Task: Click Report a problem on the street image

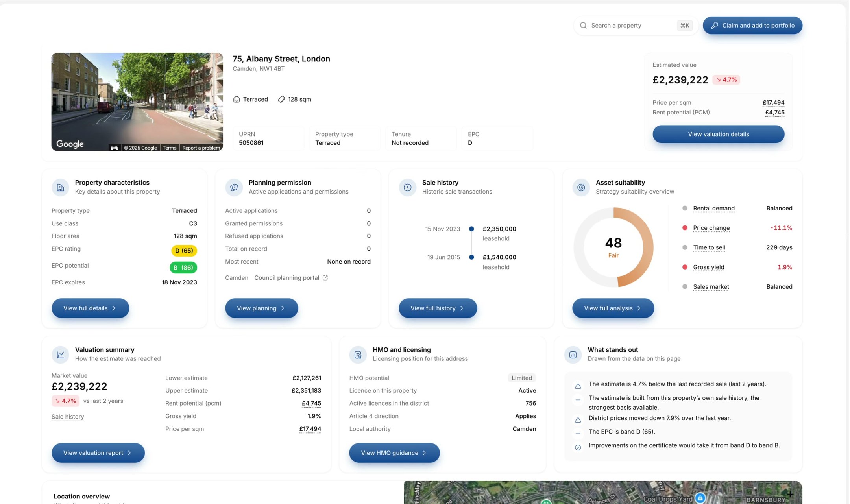Action: [x=201, y=148]
